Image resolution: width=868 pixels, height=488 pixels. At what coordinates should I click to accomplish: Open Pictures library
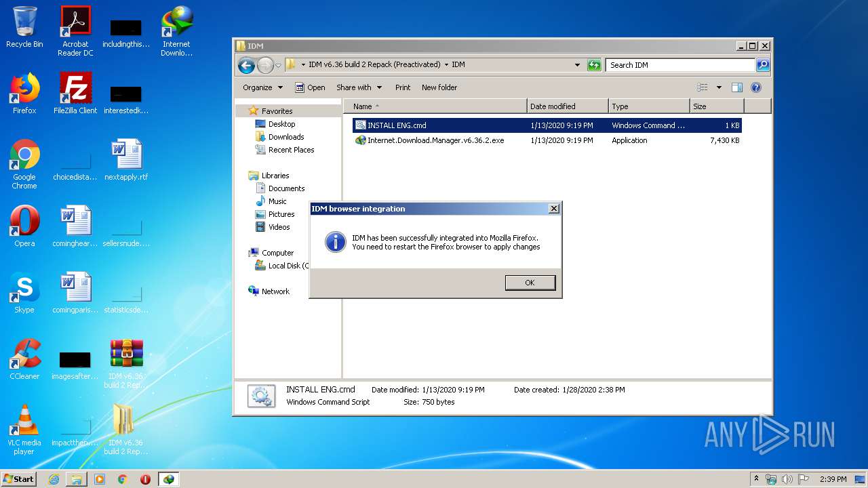281,214
